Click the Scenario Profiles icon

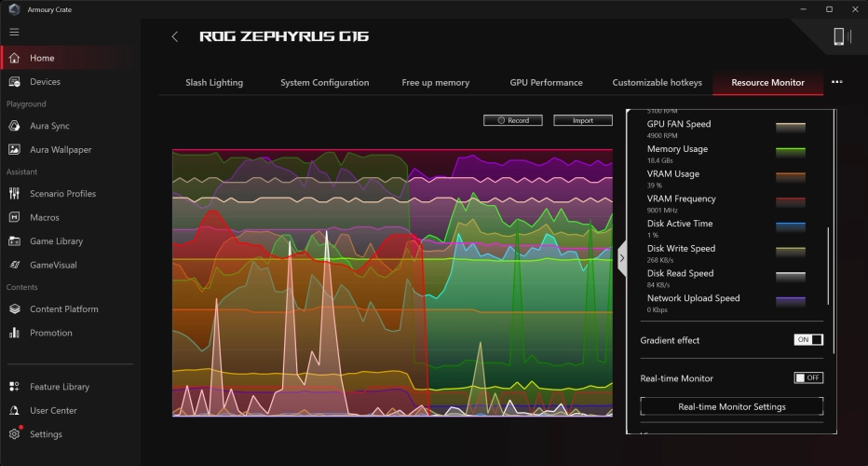tap(14, 193)
